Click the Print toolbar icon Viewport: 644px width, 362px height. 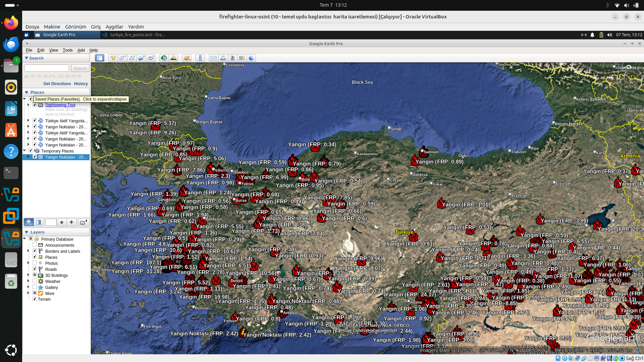223,58
